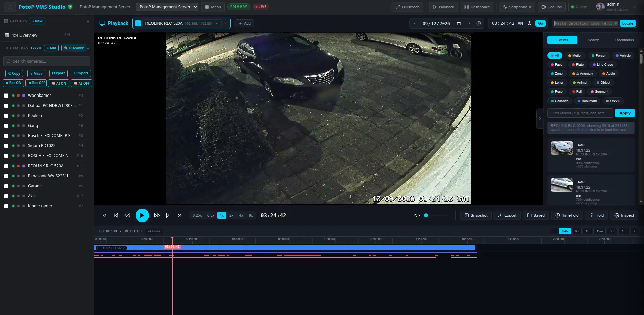Go to the next day arrow

coord(469,23)
